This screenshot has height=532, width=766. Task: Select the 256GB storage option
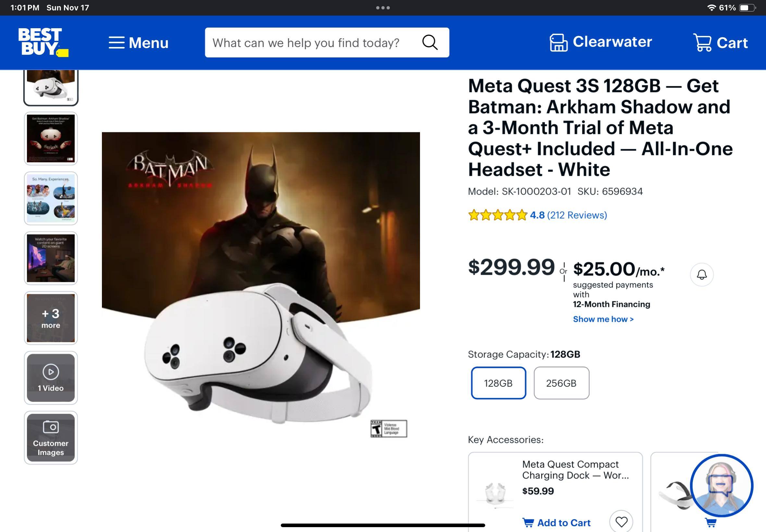[561, 383]
